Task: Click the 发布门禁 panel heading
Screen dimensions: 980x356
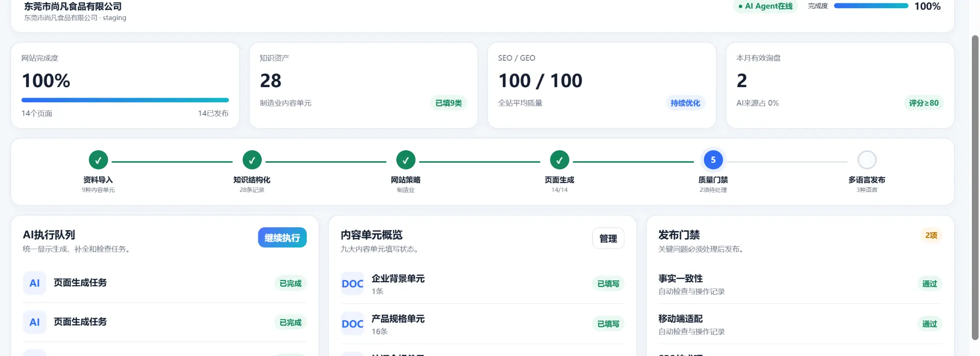Action: 679,235
